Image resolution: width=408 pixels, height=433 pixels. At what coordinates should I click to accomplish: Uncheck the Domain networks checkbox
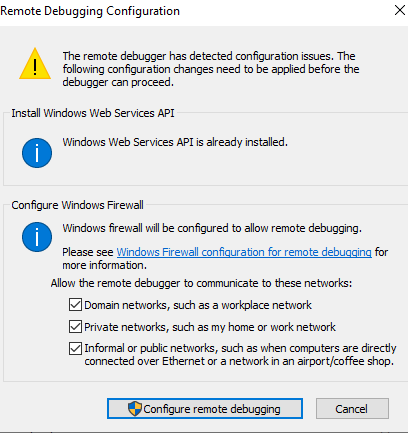click(x=75, y=305)
